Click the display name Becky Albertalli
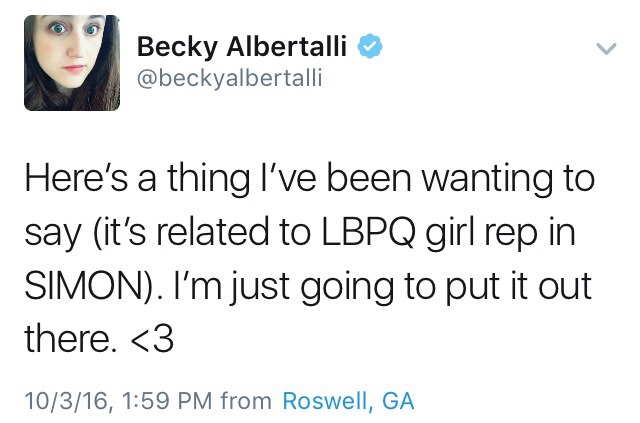640x423 pixels. [x=245, y=46]
